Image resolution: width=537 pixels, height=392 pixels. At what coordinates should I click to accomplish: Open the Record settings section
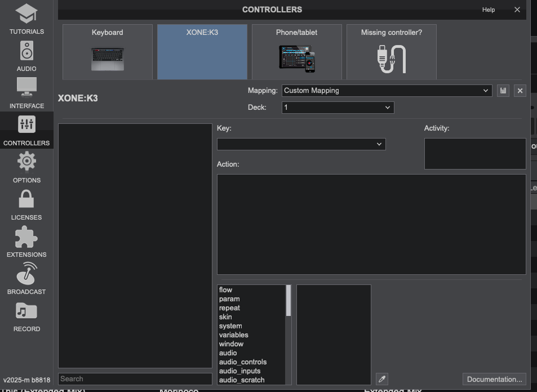click(x=26, y=317)
